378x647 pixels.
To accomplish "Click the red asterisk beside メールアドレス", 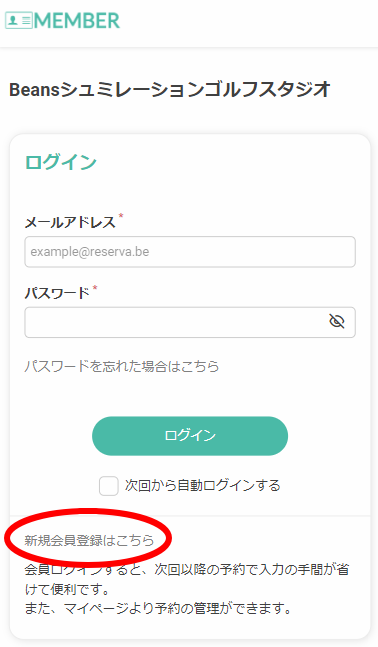I will tap(121, 216).
